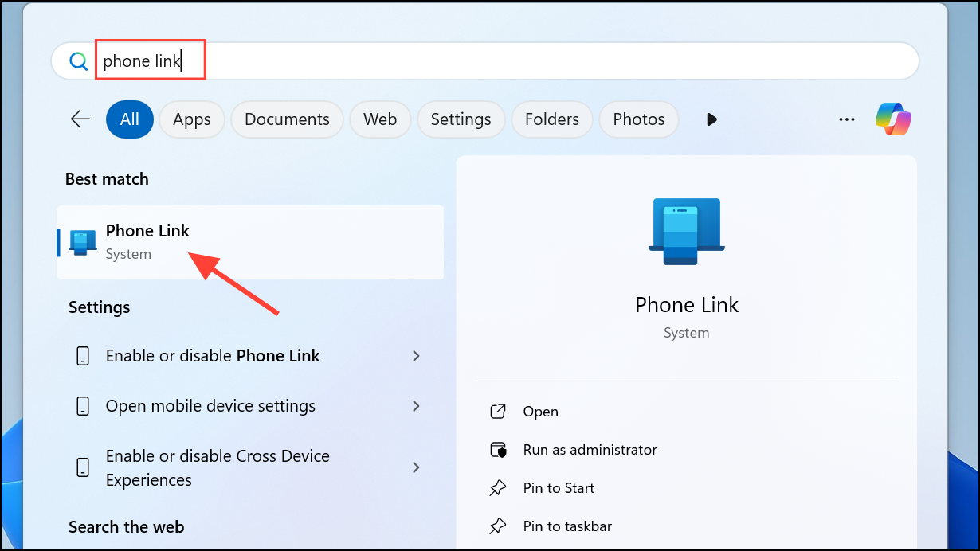Switch to the Web filter tab
Screen dimensions: 980x551
(380, 119)
